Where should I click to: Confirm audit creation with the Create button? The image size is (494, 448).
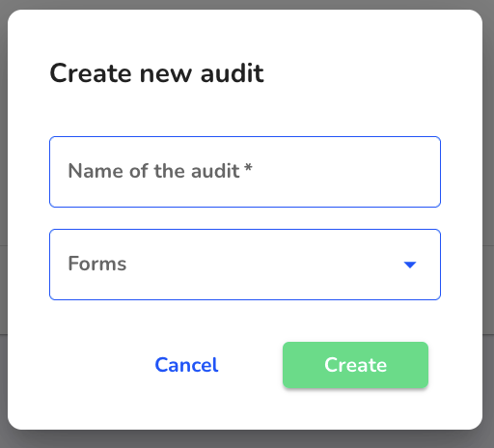(x=355, y=365)
